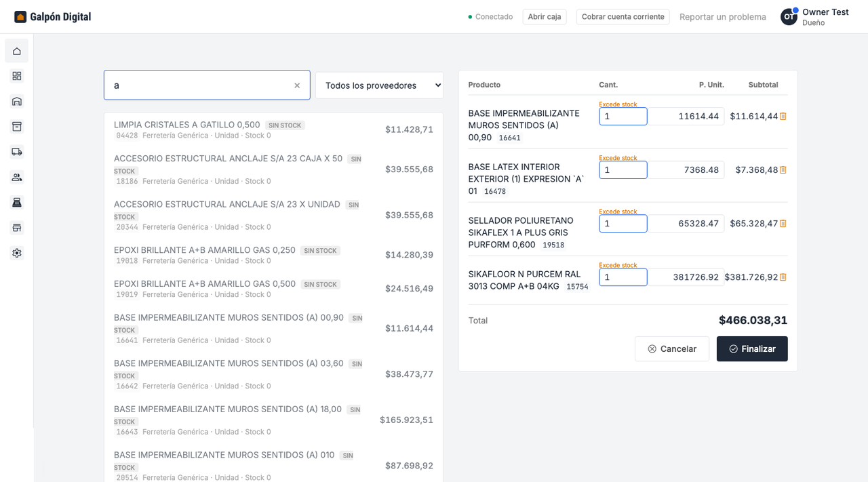
Task: Click the product code 19518 badge
Action: (x=553, y=245)
